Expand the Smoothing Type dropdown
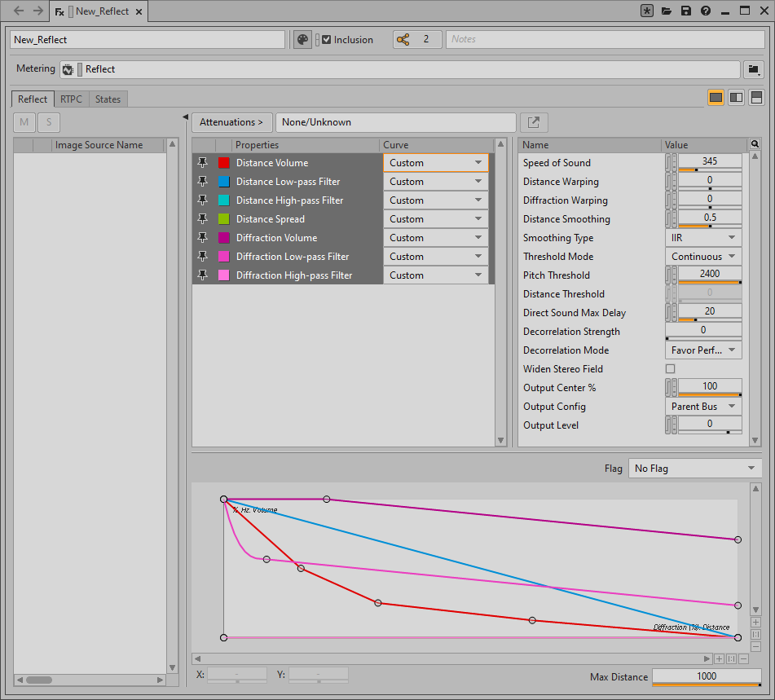The width and height of the screenshot is (775, 700). tap(702, 238)
